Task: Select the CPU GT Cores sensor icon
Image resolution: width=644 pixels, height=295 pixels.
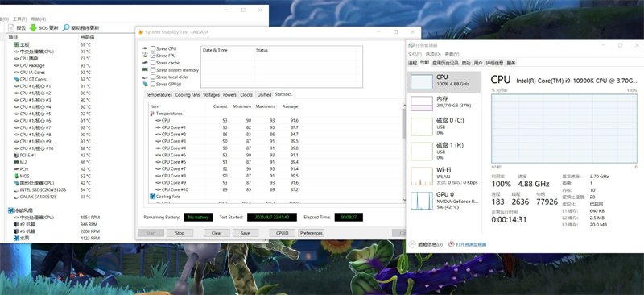Action: click(16, 79)
